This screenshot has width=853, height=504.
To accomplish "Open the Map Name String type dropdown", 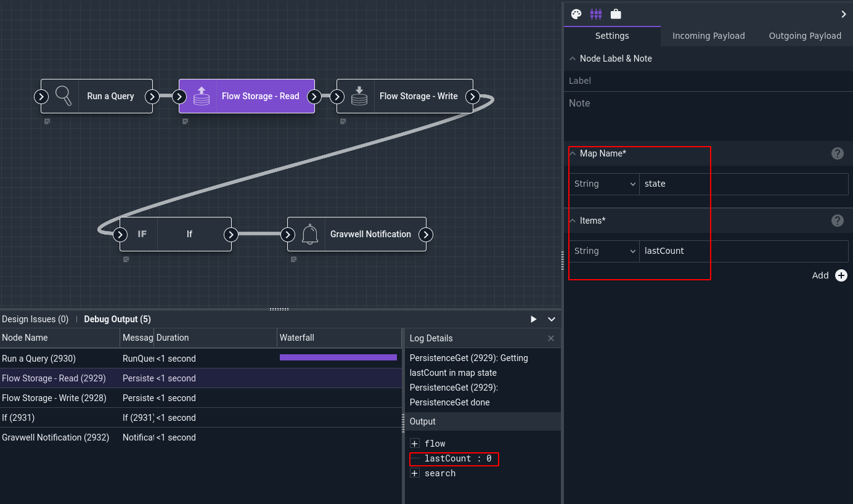I will click(x=604, y=184).
